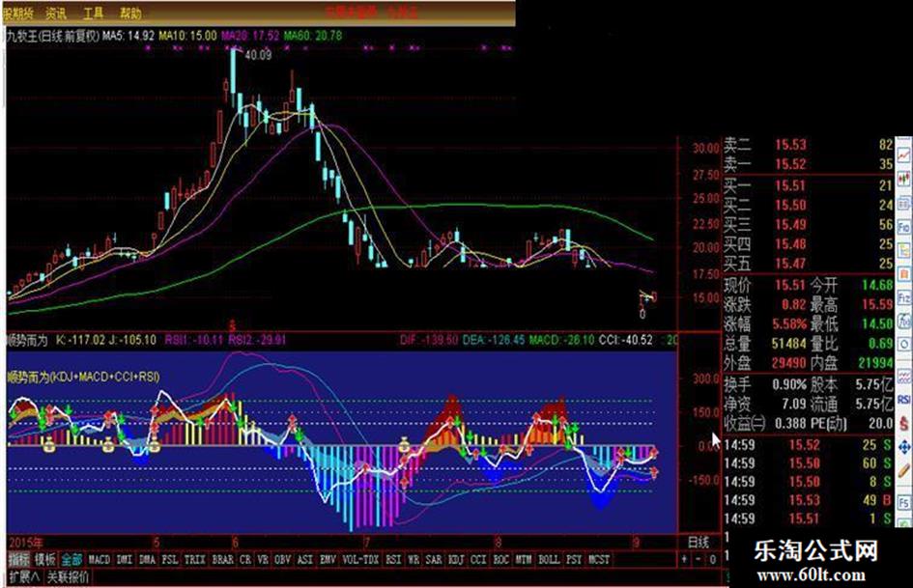Image resolution: width=913 pixels, height=588 pixels.
Task: Click the 关联报价 button
Action: 69,577
